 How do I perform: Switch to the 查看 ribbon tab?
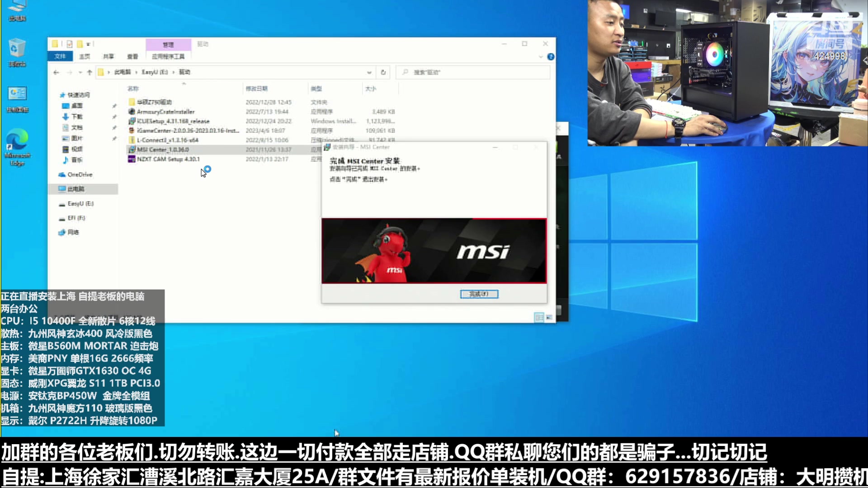tap(132, 56)
